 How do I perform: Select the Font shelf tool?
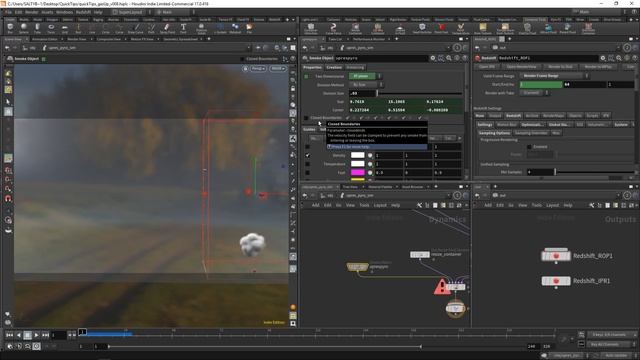tap(183, 28)
